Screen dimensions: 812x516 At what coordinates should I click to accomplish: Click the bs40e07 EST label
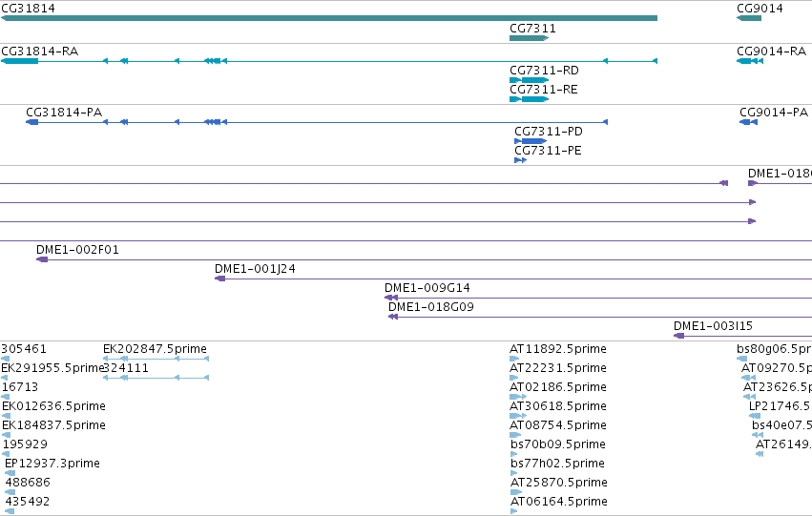pos(782,425)
